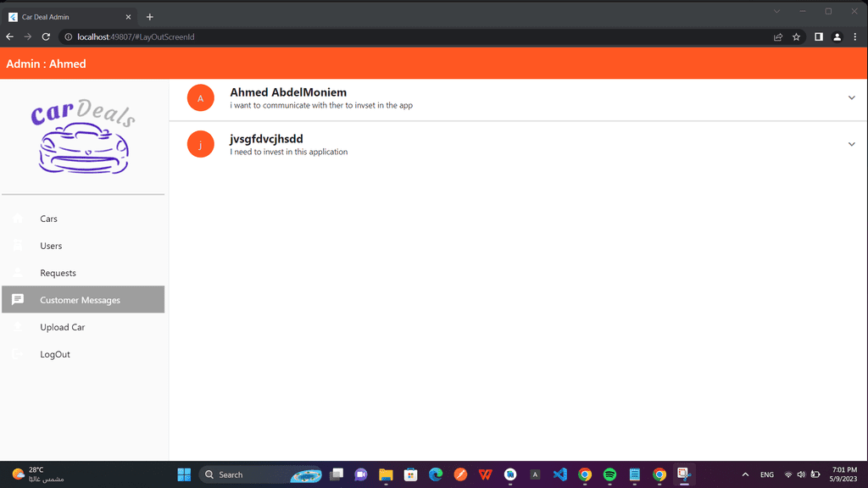
Task: Select LogOut in the sidebar
Action: click(x=83, y=354)
